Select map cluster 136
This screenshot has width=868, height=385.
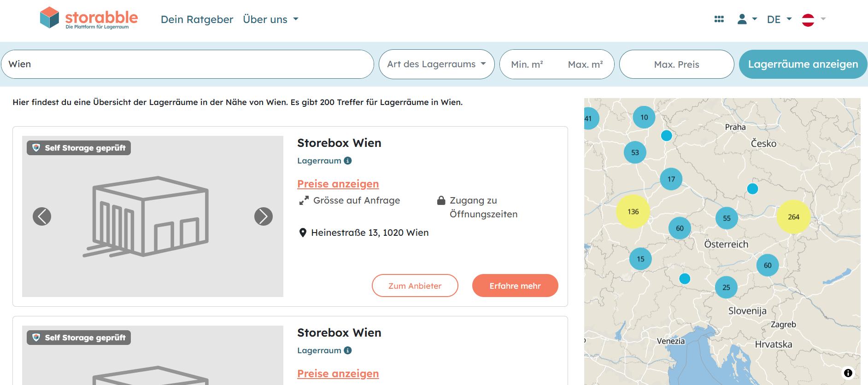[633, 211]
